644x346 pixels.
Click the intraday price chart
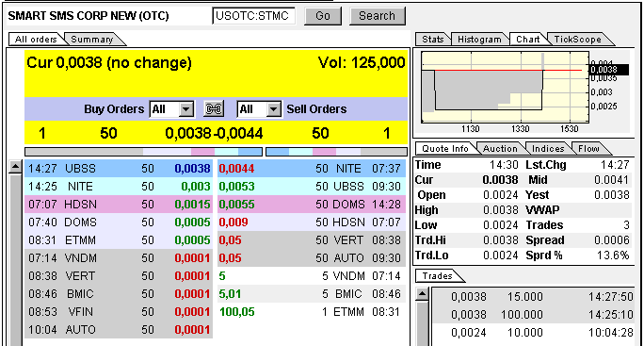(x=506, y=88)
